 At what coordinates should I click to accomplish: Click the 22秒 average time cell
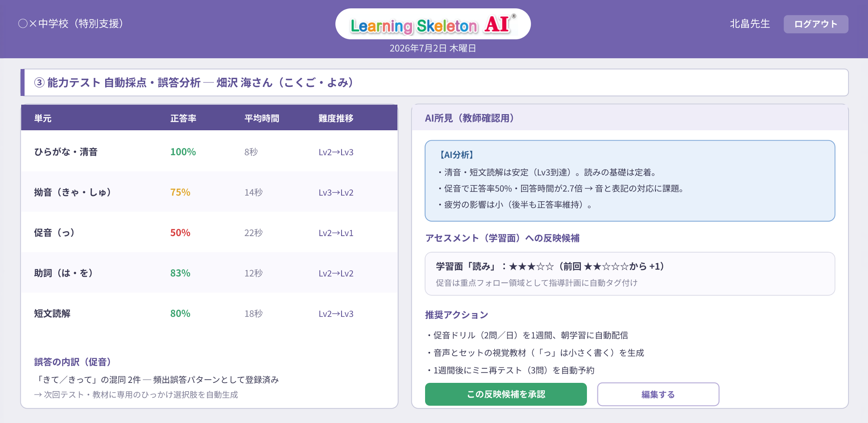click(253, 233)
